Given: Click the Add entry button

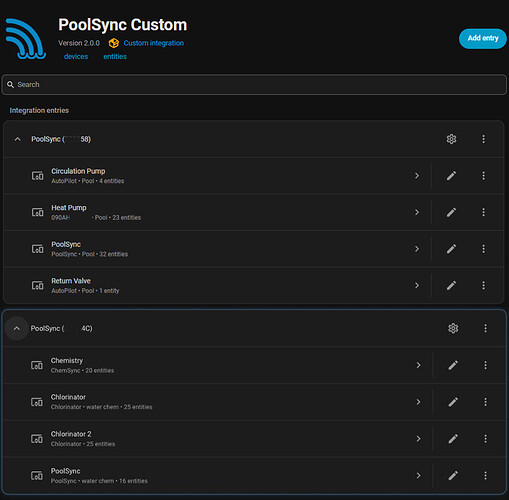Looking at the screenshot, I should click(x=482, y=38).
